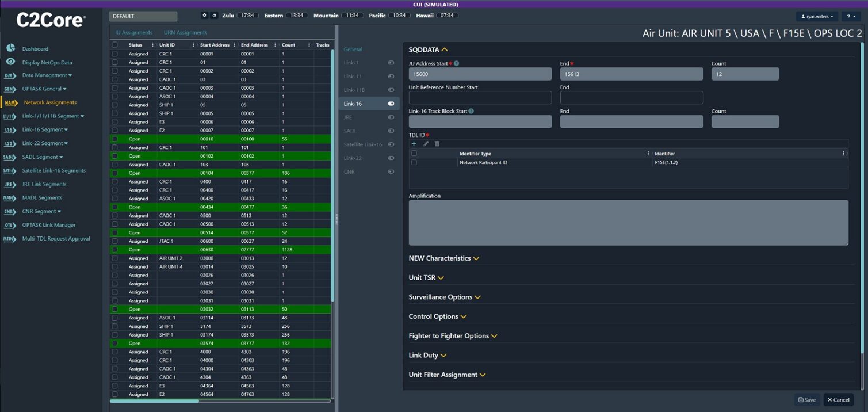Click the settings gear icon beside DEFAULT

click(204, 16)
